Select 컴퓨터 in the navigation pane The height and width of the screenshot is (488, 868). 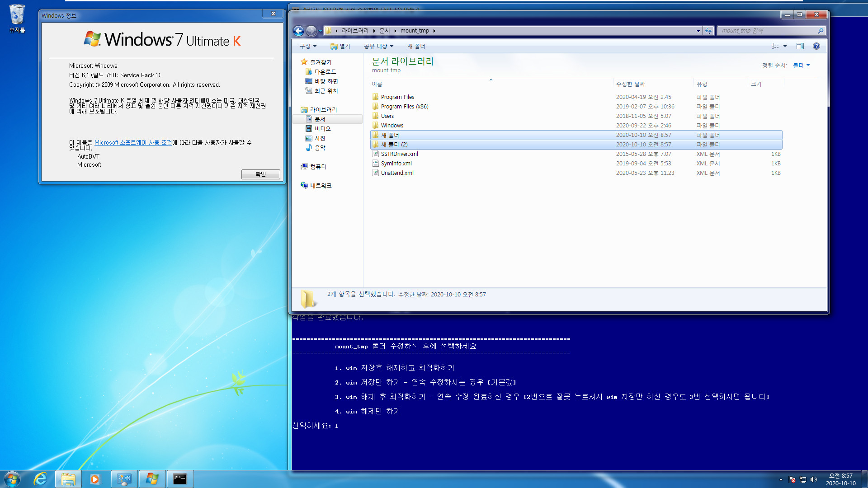click(318, 167)
